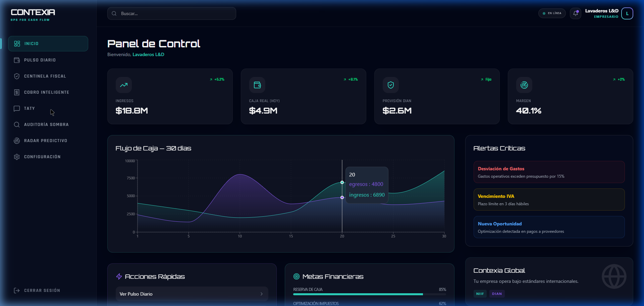Screen dimensions: 644x306
Task: Open Pulso Diario from the sidebar
Action: click(40, 60)
